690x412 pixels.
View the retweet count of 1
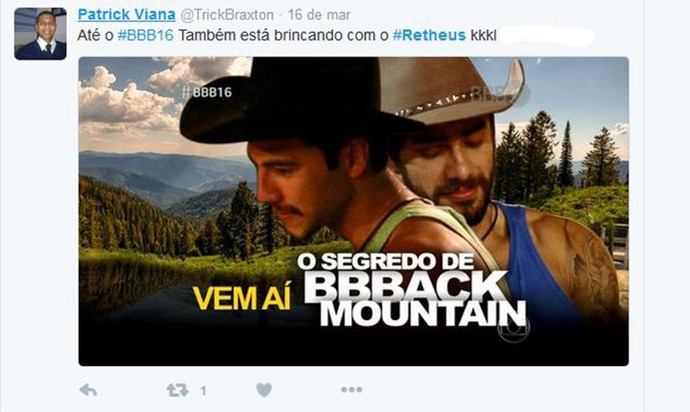(x=203, y=391)
